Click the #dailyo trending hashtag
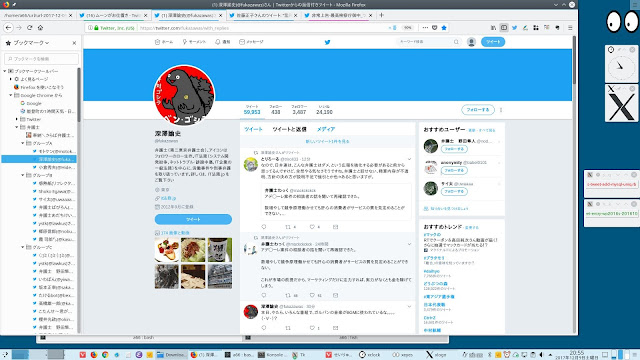The height and width of the screenshot is (360, 640). tap(431, 271)
